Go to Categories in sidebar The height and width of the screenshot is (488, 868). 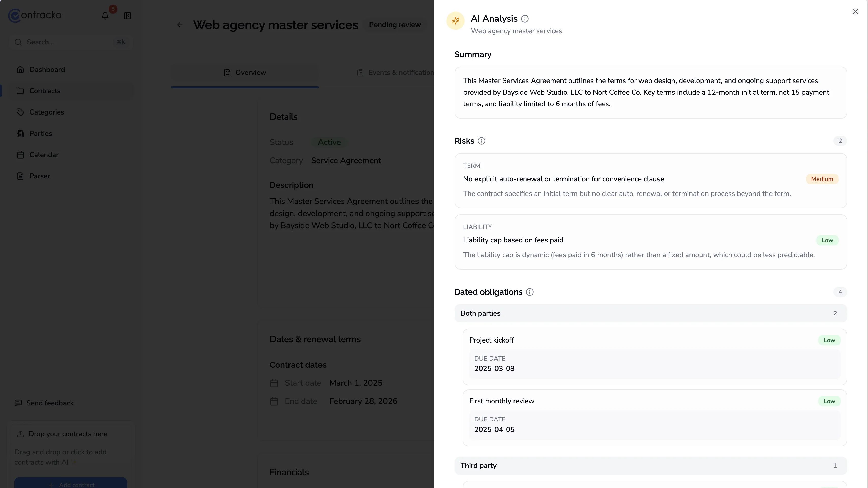(71, 112)
